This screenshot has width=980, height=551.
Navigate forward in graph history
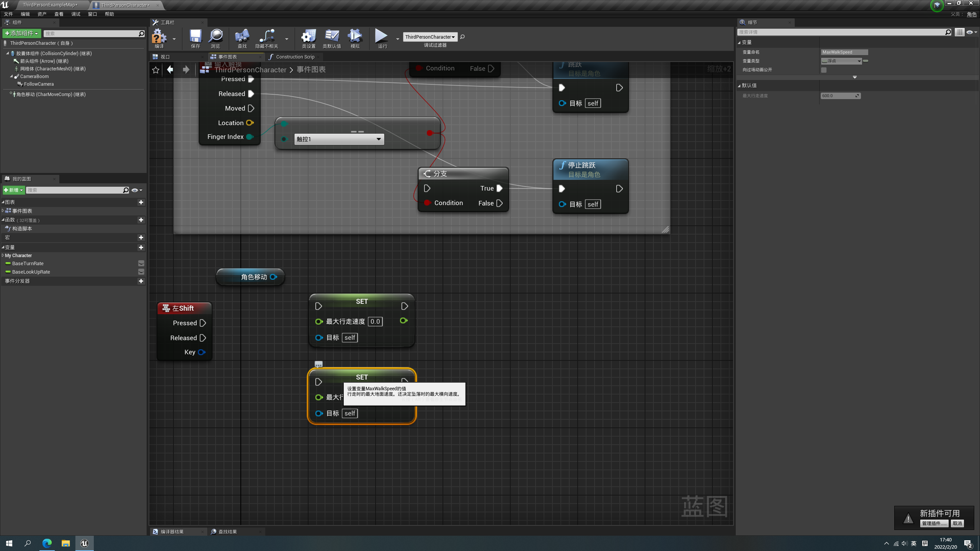coord(186,69)
